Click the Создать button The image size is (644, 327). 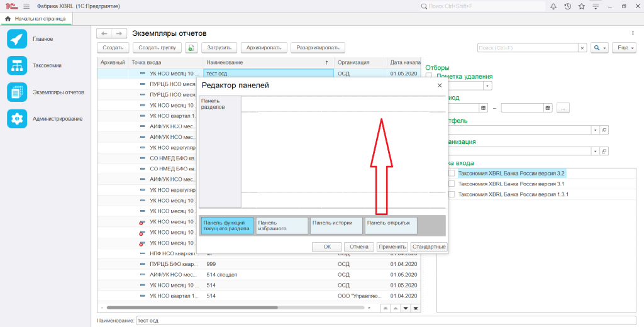[x=113, y=48]
